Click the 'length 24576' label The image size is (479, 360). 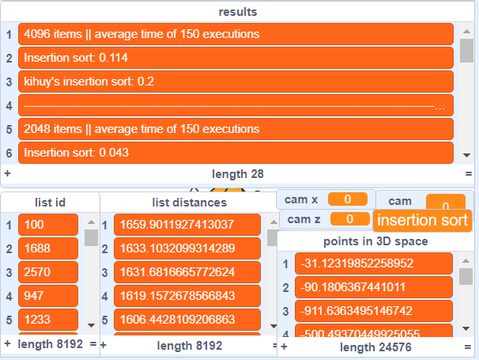[x=376, y=347]
